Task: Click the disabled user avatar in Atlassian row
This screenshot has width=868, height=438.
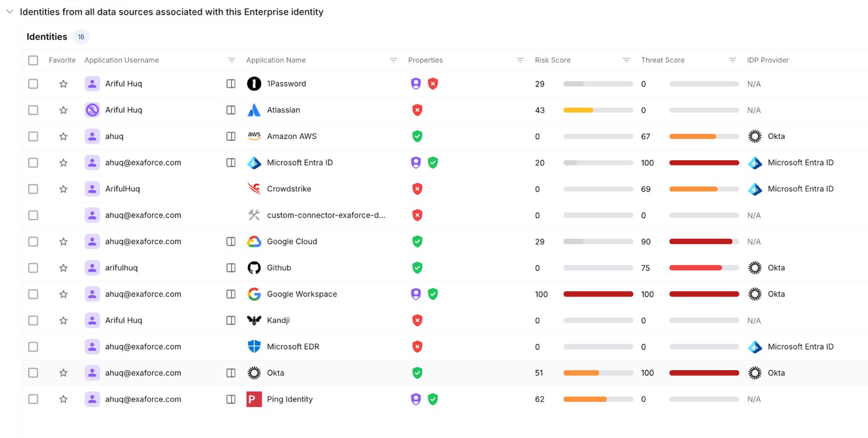Action: click(x=92, y=110)
